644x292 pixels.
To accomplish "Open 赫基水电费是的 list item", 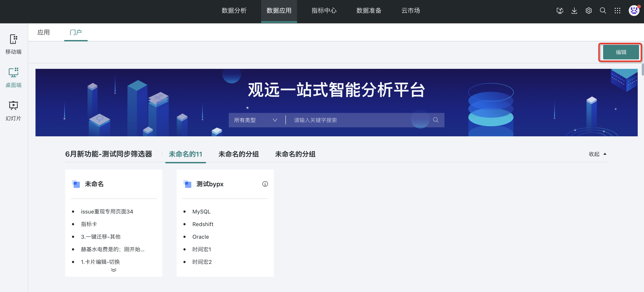I will click(113, 249).
